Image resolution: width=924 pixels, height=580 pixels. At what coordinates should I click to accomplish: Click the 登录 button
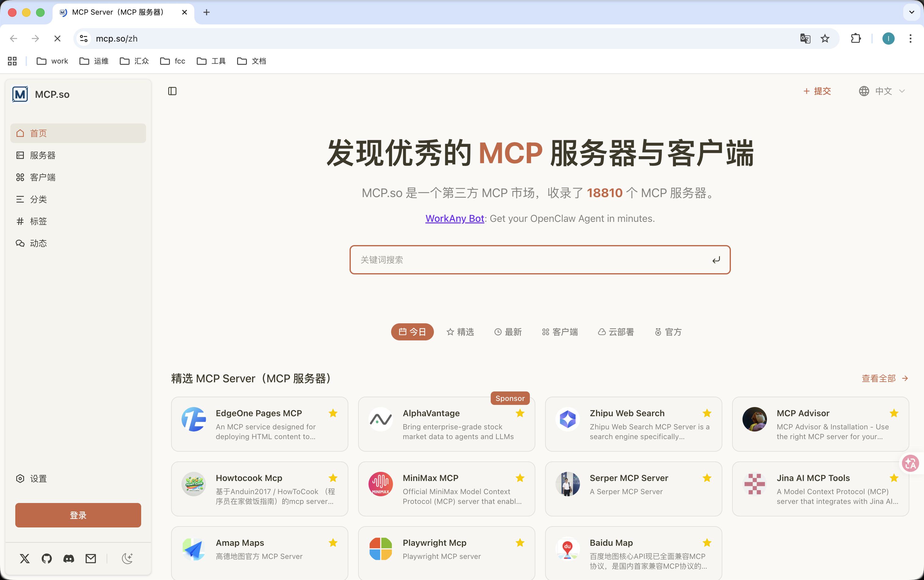point(78,515)
